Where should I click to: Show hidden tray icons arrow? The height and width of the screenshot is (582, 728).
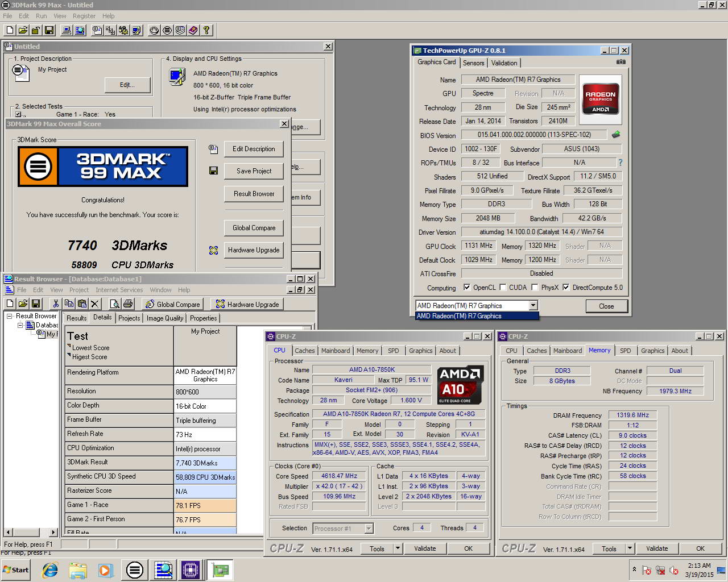[x=634, y=569]
